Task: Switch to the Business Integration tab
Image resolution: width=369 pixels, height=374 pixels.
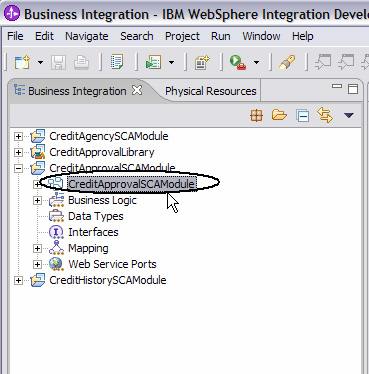Action: click(77, 91)
